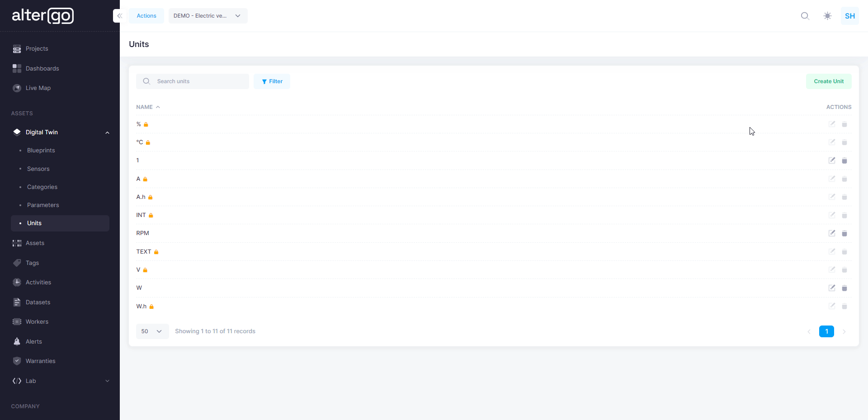This screenshot has height=420, width=868.
Task: Navigate to Parameters in the Digital Twin menu
Action: click(x=43, y=205)
